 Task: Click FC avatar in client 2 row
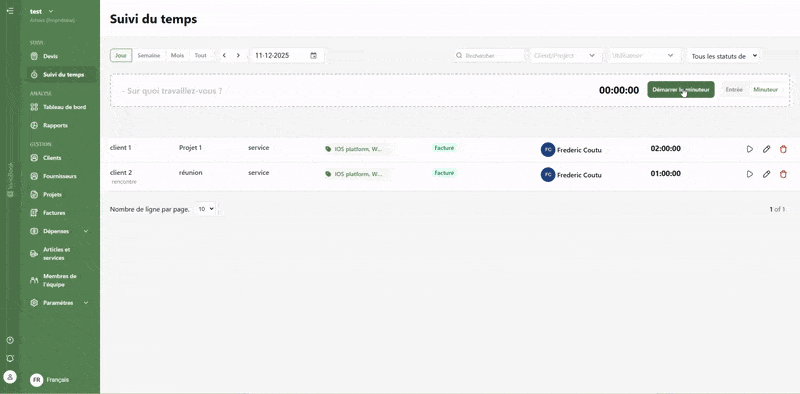click(x=547, y=175)
